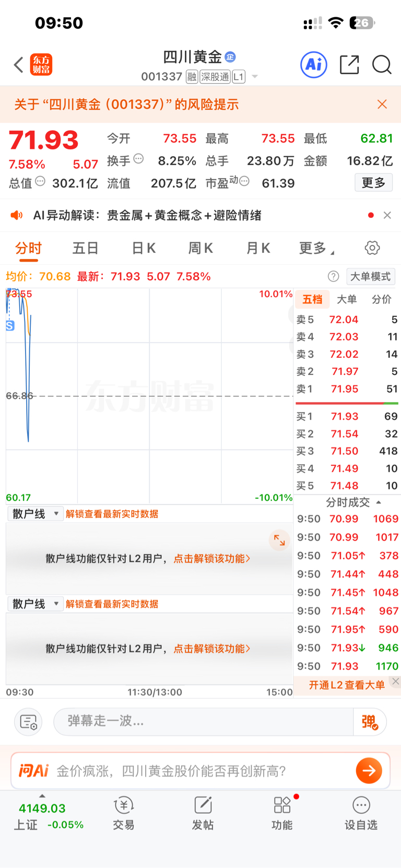Tap the 深股通 tag badge

coord(215,77)
